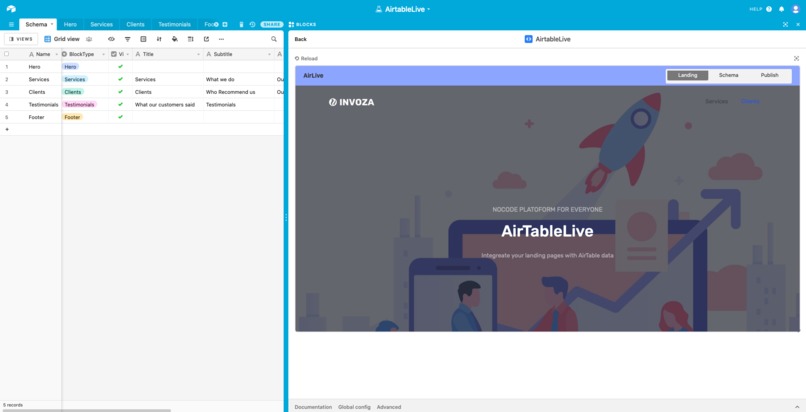The image size is (806, 412).
Task: Open the group records icon
Action: point(143,39)
